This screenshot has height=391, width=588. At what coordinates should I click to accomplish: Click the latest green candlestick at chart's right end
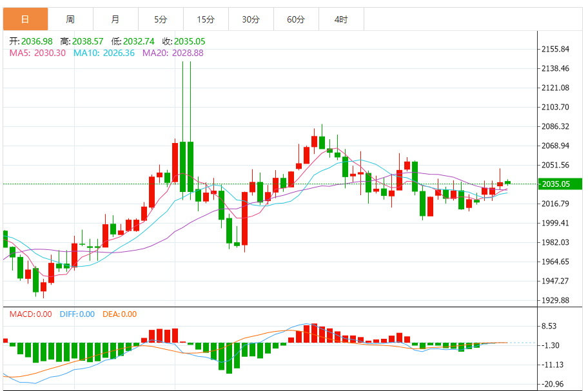[508, 182]
